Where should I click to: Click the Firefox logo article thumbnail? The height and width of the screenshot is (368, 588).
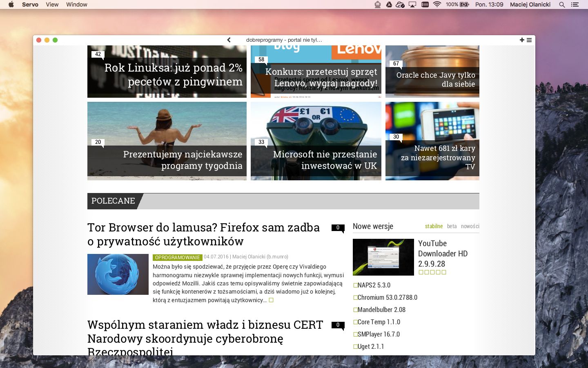point(118,274)
